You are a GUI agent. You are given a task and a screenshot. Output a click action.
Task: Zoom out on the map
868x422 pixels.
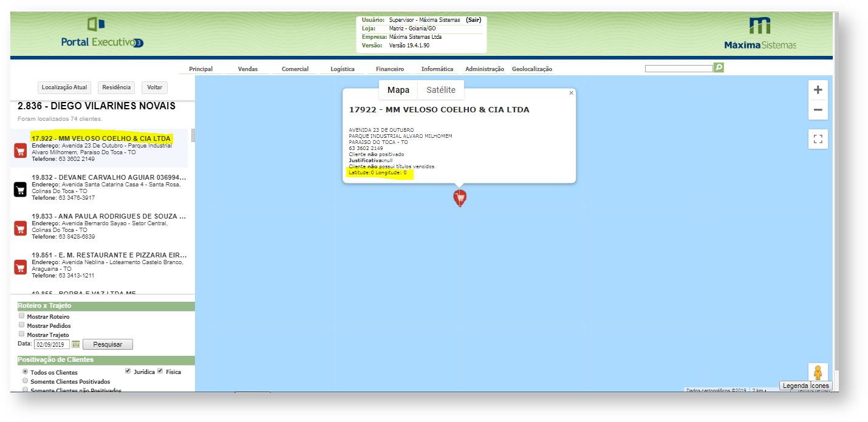[x=818, y=110]
